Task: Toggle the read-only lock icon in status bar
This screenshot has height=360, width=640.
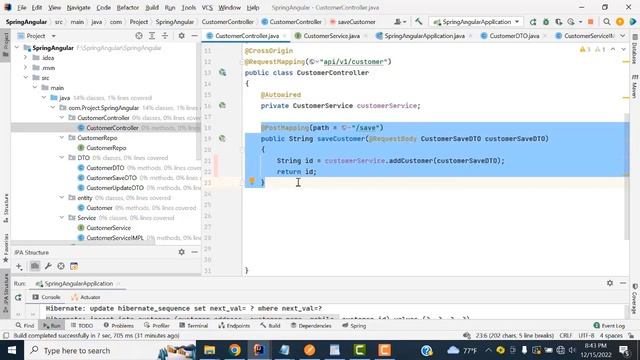Action: [x=631, y=336]
